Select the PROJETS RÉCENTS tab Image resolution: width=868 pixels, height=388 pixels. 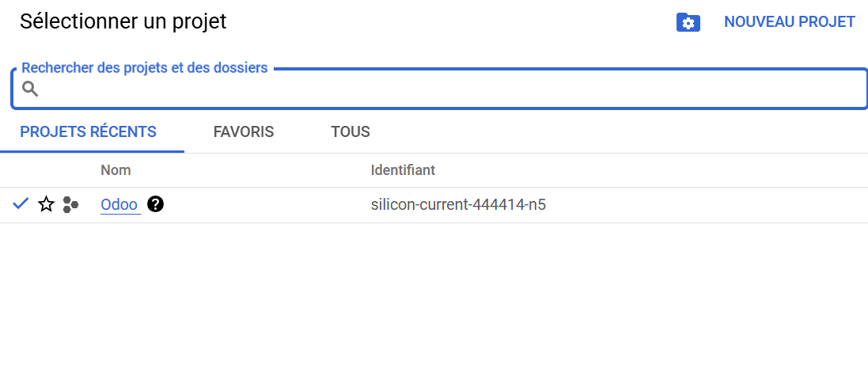[89, 132]
